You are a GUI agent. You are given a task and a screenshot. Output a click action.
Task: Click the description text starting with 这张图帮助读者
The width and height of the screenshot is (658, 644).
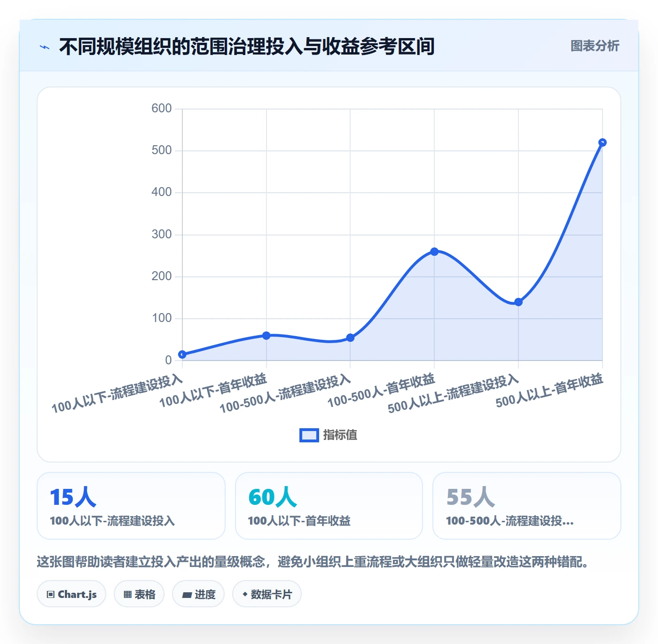pyautogui.click(x=313, y=562)
